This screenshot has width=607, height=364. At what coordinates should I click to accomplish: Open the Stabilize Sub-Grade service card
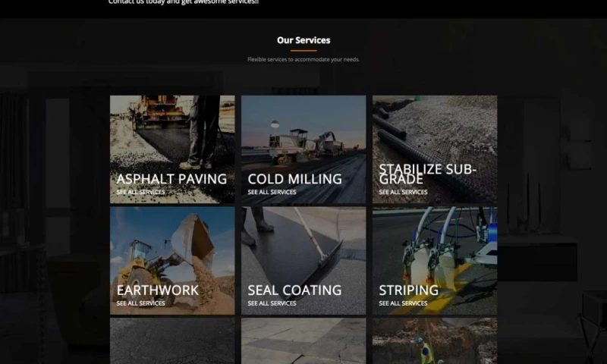click(x=435, y=149)
